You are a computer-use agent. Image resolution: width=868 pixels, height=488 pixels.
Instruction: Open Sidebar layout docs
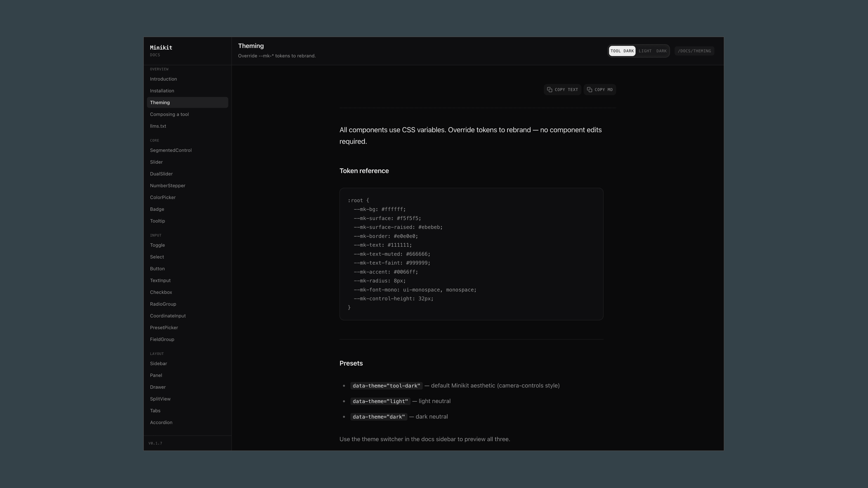tap(187, 364)
